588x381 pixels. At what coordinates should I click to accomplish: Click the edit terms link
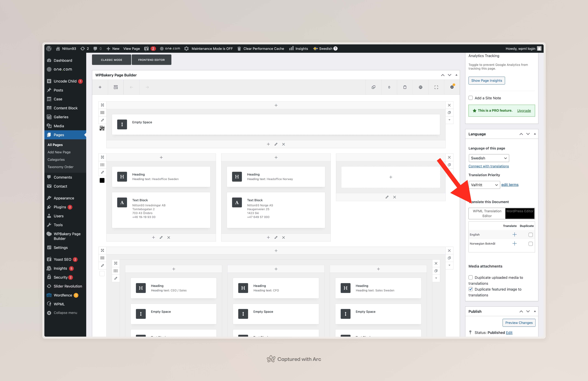click(510, 185)
